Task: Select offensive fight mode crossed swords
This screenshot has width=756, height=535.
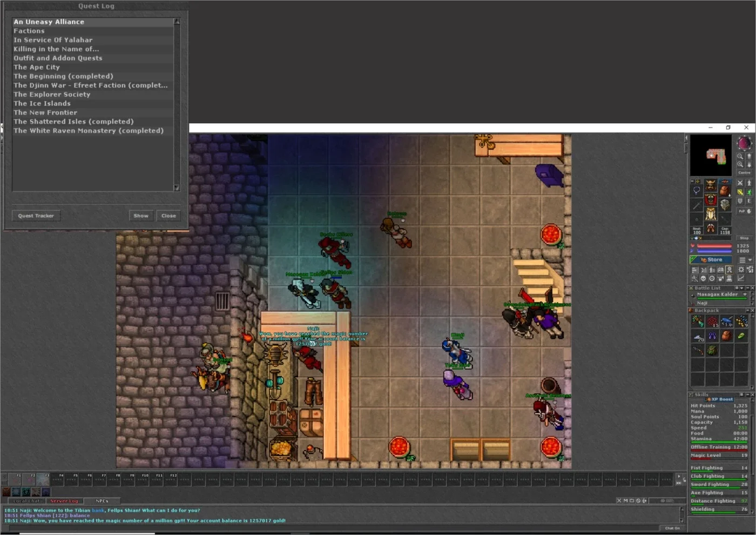Action: click(x=740, y=183)
